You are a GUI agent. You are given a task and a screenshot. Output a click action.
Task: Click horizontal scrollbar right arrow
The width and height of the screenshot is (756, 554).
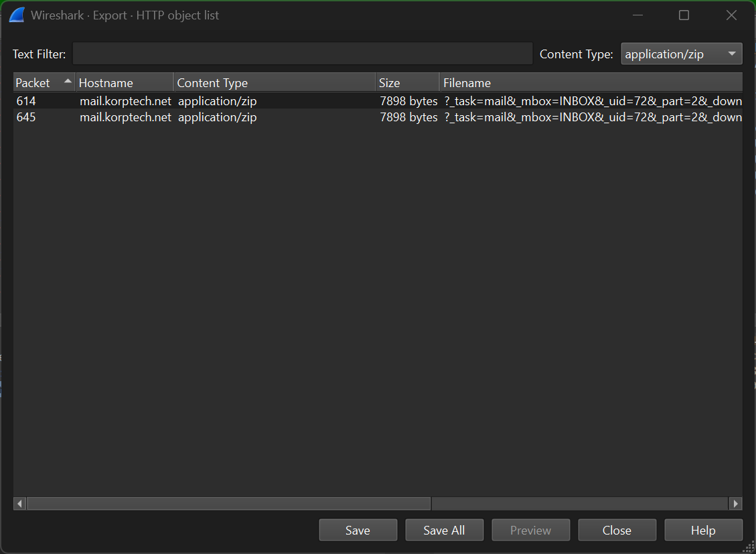click(735, 503)
